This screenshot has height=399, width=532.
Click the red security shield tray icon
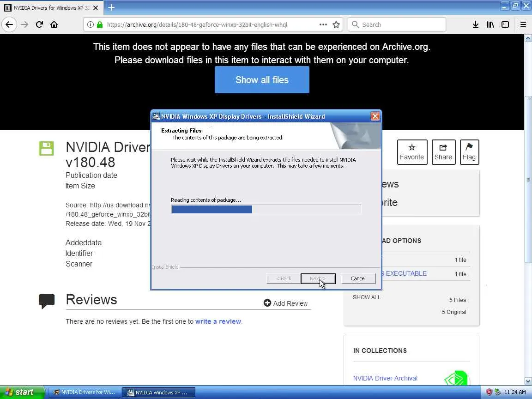[x=489, y=392]
